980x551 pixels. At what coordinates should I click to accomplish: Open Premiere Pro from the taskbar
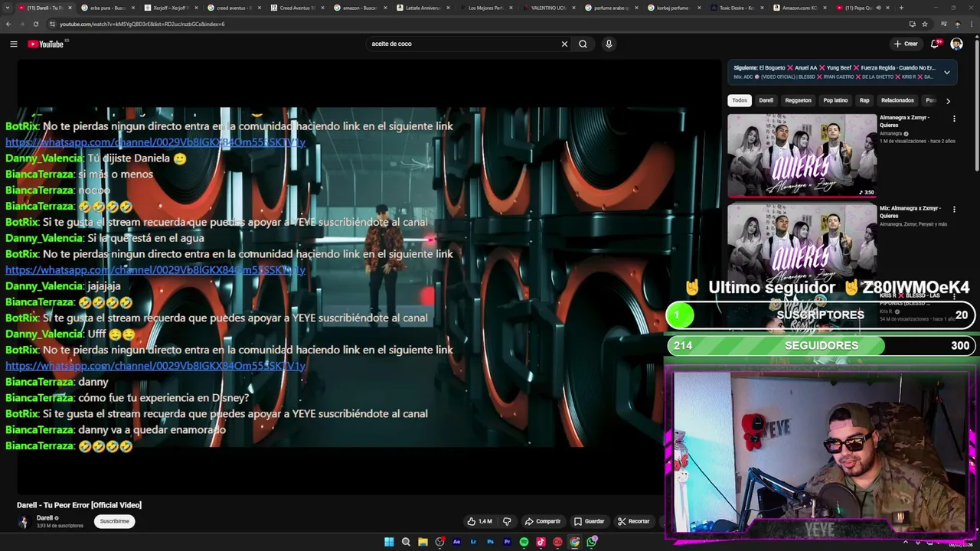507,542
